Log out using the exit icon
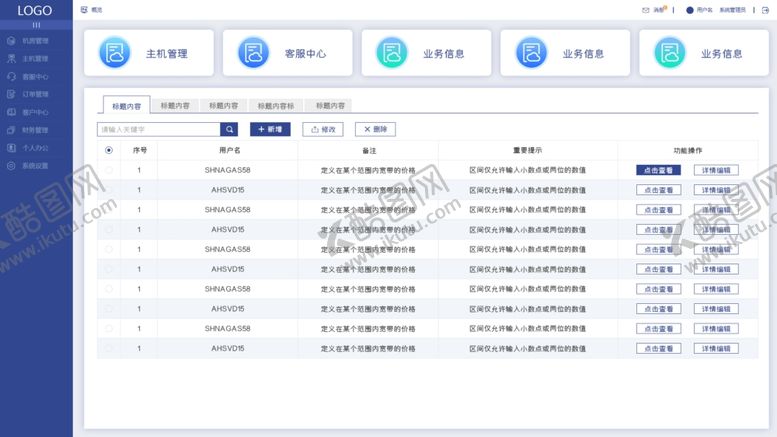Viewport: 777px width, 437px height. tap(765, 10)
